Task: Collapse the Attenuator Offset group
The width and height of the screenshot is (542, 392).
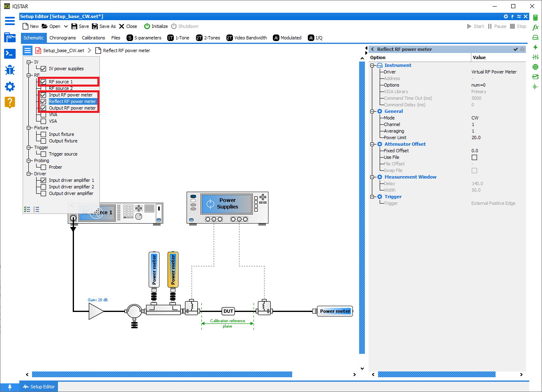Action: [372, 144]
